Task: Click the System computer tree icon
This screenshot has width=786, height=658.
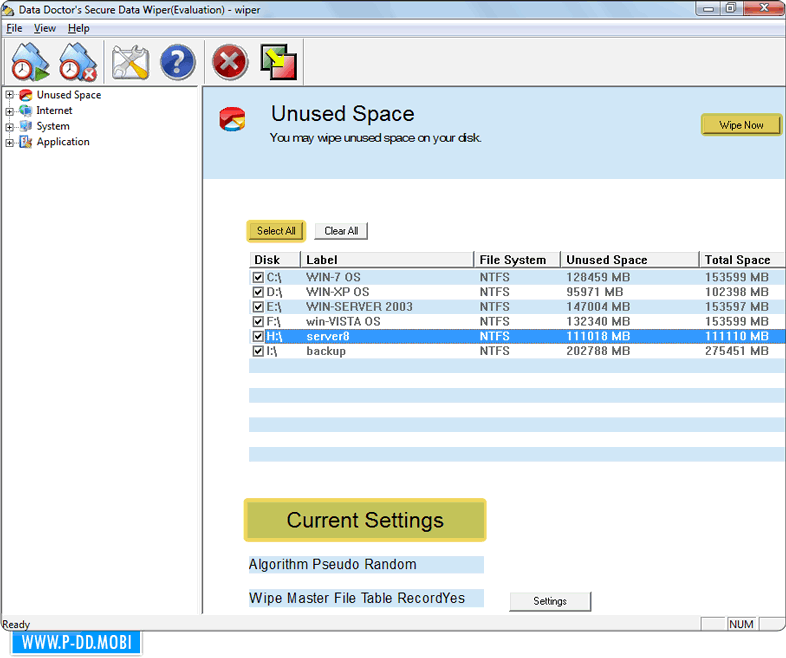Action: point(26,126)
